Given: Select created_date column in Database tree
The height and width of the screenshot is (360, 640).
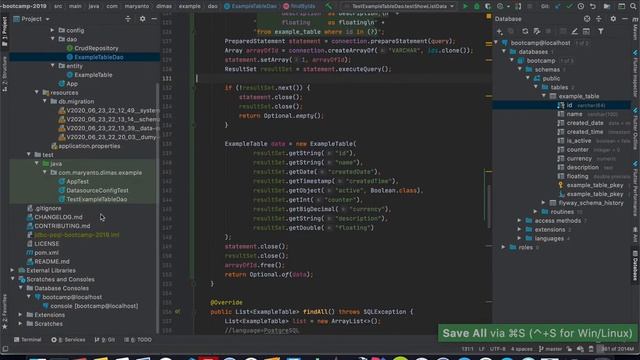Looking at the screenshot, I should (x=585, y=123).
